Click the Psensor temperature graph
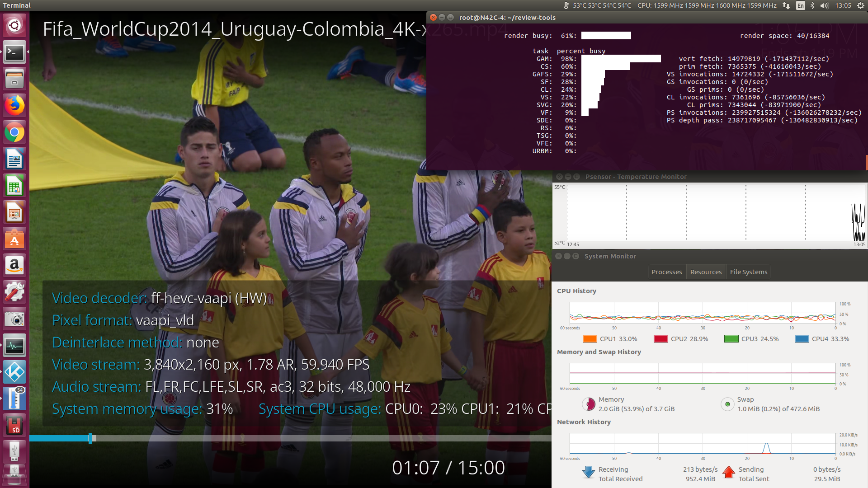Viewport: 868px width, 488px height. (x=717, y=212)
